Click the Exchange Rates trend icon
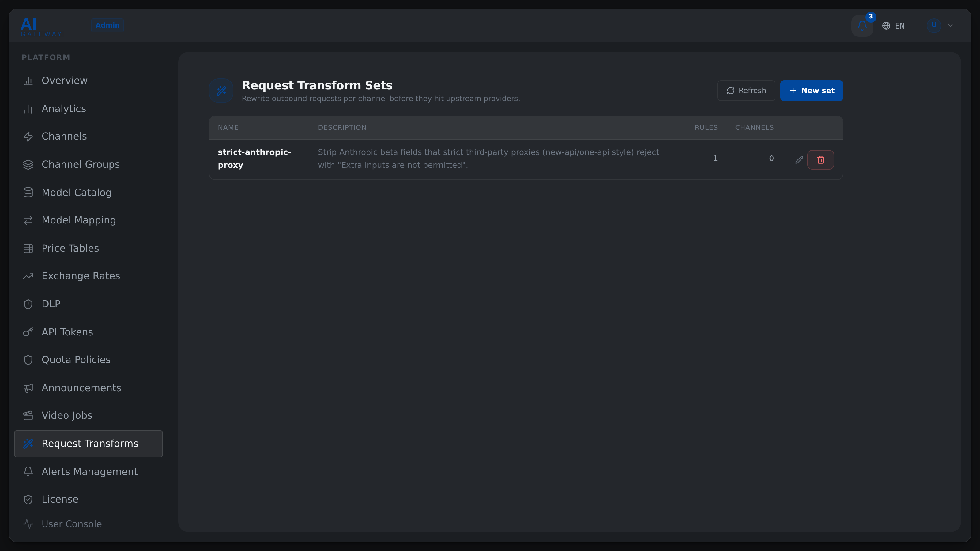This screenshot has width=980, height=551. (x=28, y=276)
